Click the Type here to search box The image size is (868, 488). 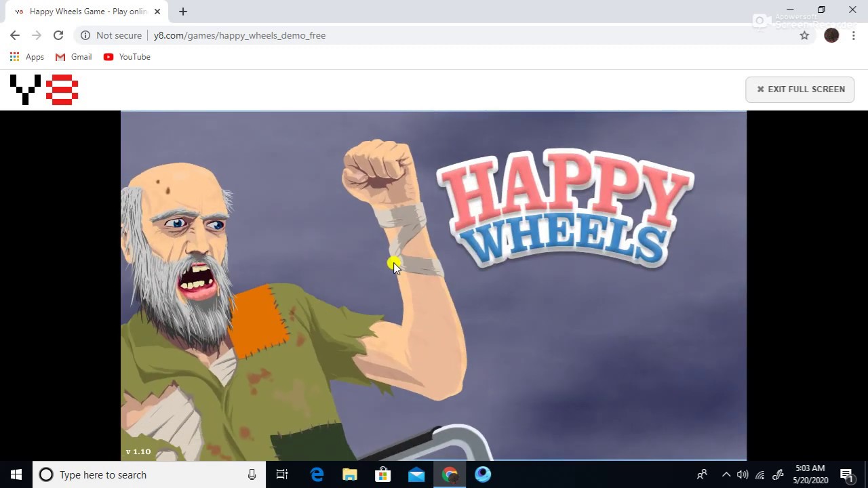coord(149,474)
